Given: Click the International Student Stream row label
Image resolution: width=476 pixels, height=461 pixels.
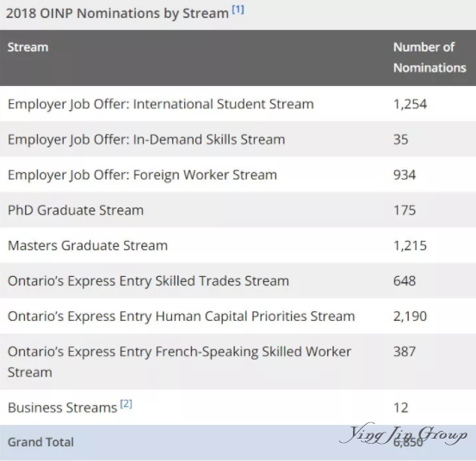Looking at the screenshot, I should (161, 104).
